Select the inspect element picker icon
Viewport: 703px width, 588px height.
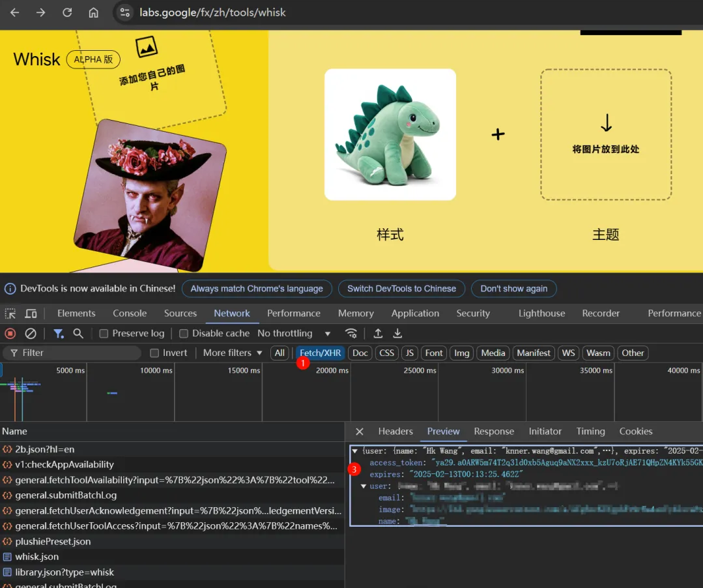point(10,313)
